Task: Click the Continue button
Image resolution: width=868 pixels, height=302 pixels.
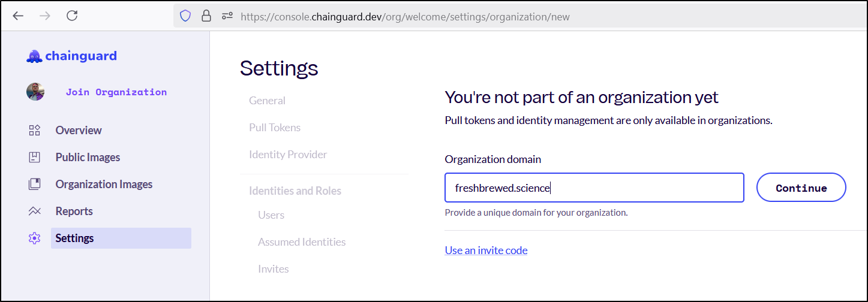Action: [x=801, y=188]
